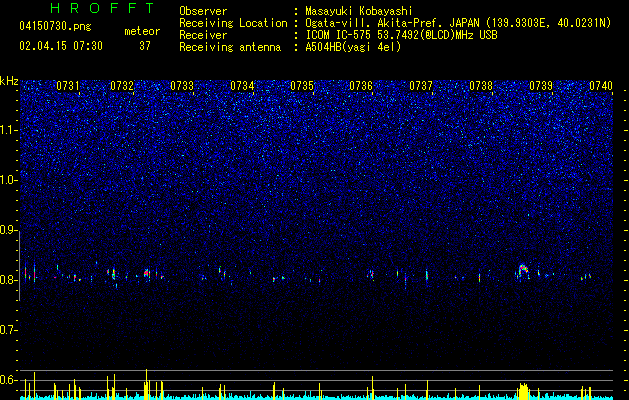This screenshot has height=400, width=629.
Task: Click the gray vertical range bar beside 0.8 kHz
Action: (x=19, y=265)
